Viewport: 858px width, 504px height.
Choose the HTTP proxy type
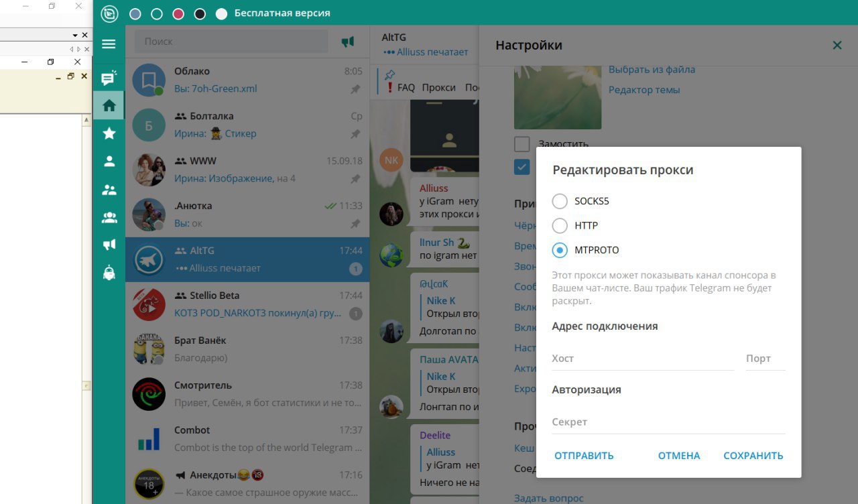(x=575, y=225)
